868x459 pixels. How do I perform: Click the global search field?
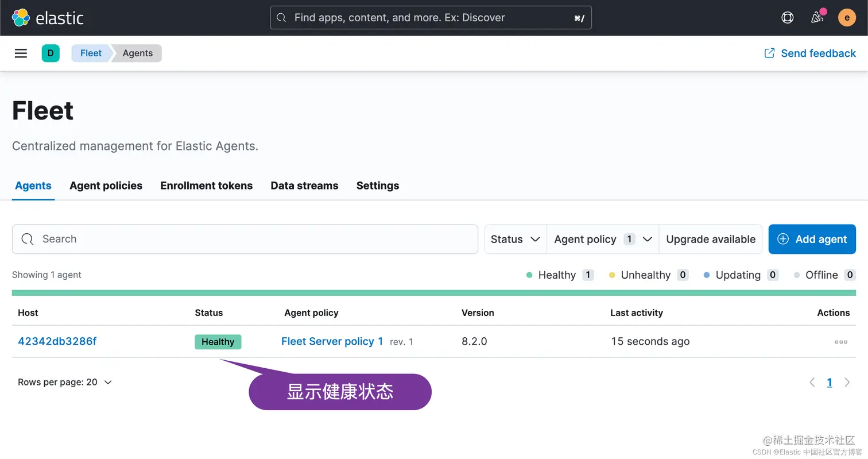(431, 18)
